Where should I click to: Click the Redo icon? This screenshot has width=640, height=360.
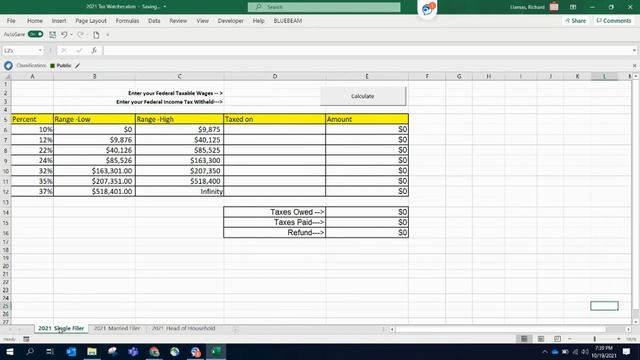click(x=80, y=35)
